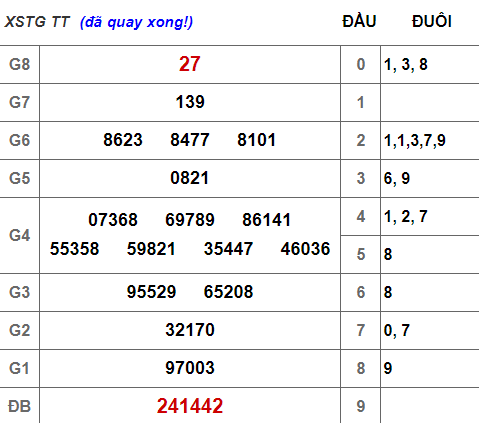
Task: Click head digit 0 in ĐẦU column
Action: point(361,64)
